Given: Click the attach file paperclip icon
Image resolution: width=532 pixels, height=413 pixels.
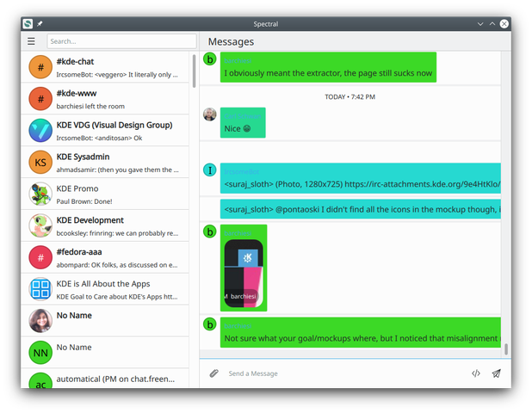Looking at the screenshot, I should click(213, 373).
